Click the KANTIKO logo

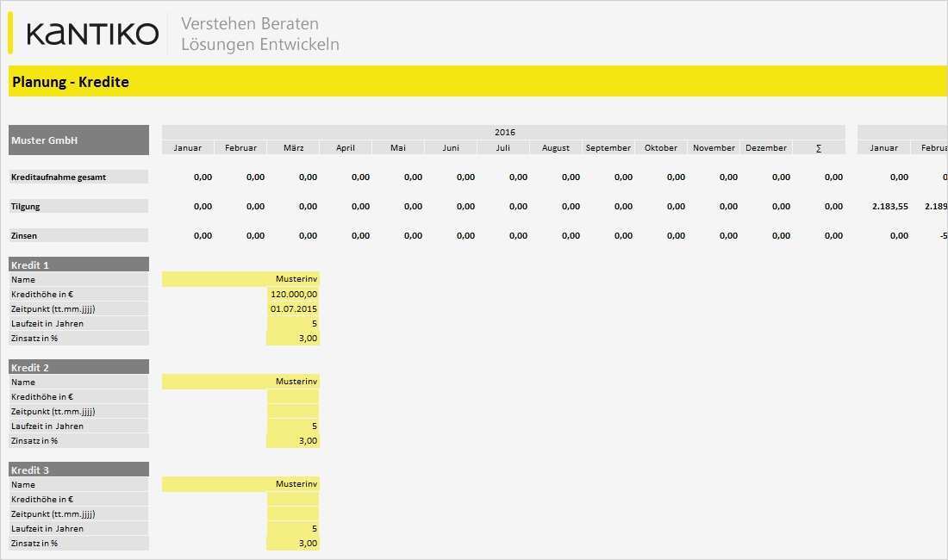point(92,34)
